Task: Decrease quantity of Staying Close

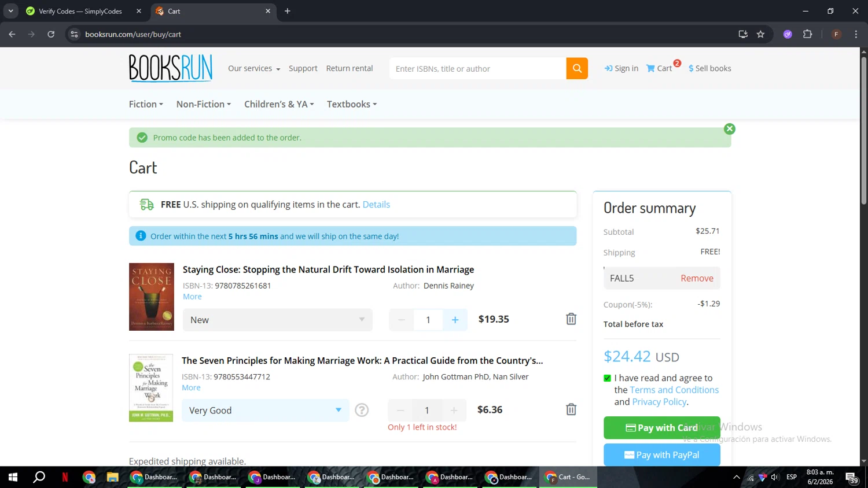Action: pos(401,320)
